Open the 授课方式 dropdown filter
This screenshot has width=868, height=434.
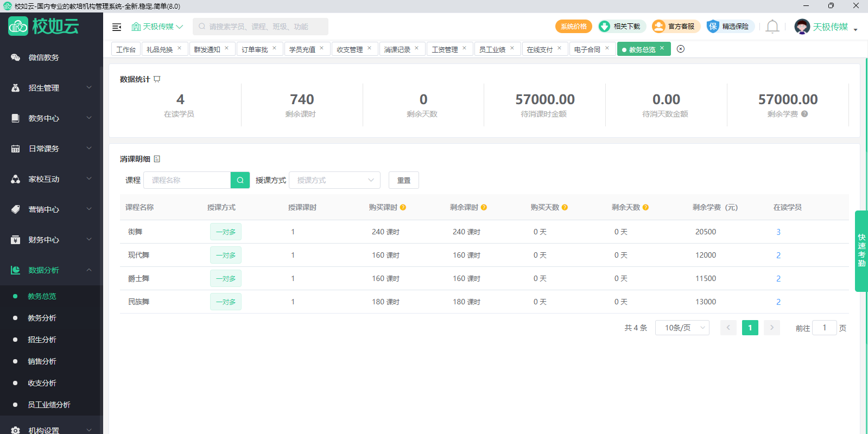click(334, 180)
